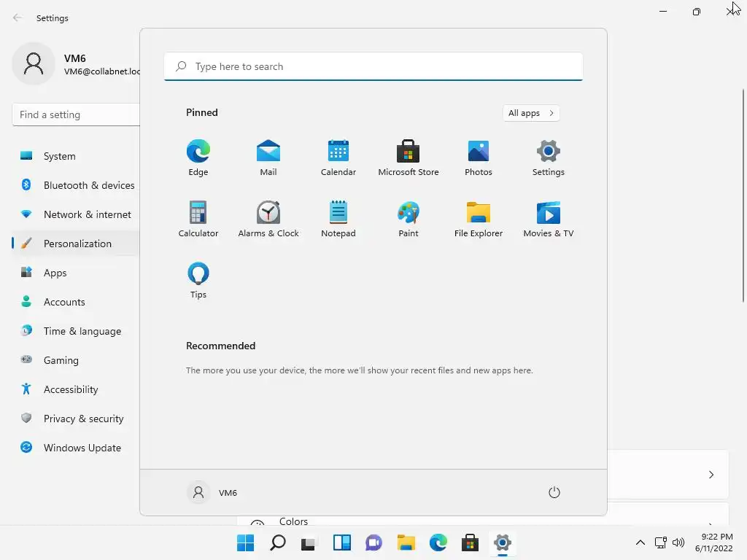Show hidden icons in system tray

click(640, 542)
